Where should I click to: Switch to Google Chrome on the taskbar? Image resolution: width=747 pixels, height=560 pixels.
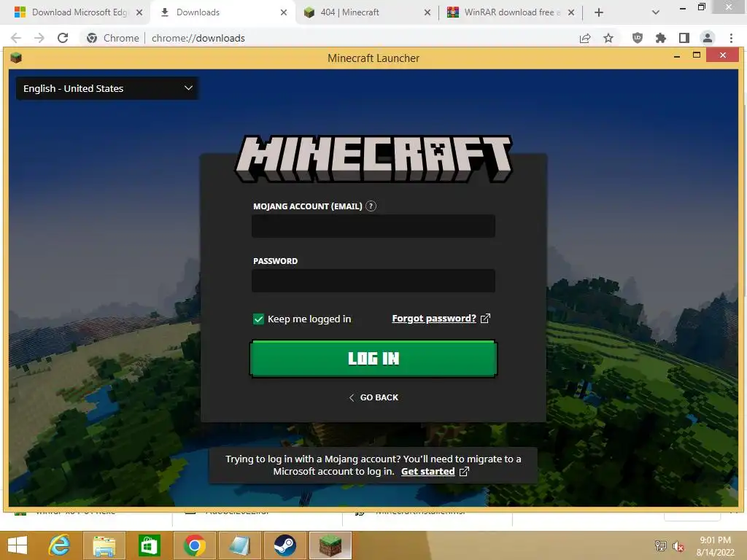coord(194,545)
